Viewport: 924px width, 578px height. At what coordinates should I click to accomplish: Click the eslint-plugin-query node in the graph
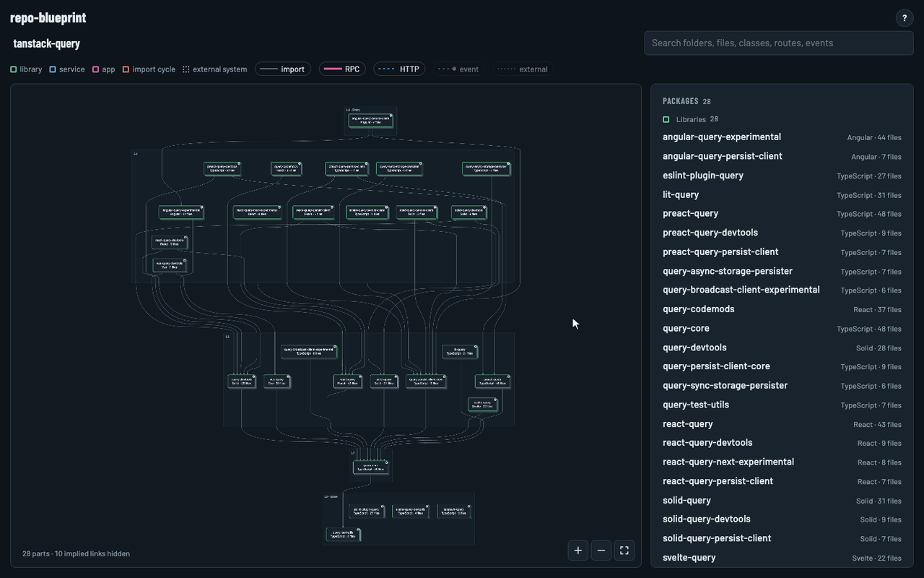(x=367, y=512)
